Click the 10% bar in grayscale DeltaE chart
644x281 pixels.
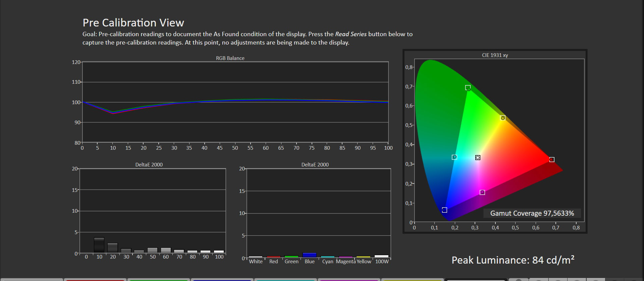(99, 245)
